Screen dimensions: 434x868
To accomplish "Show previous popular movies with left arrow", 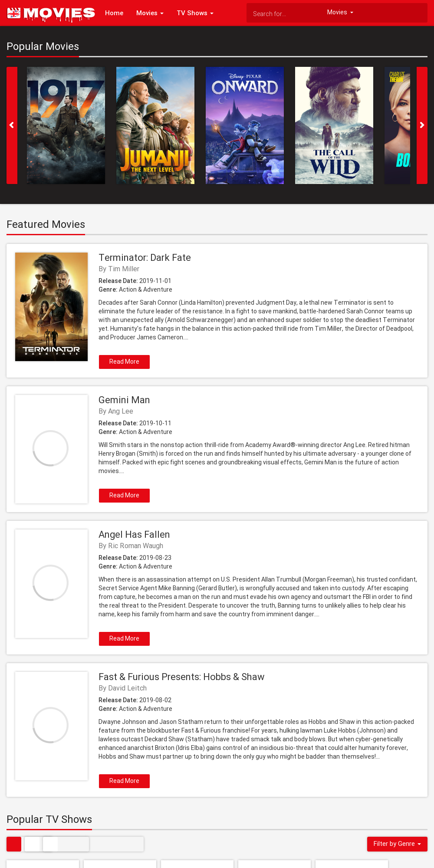I will pyautogui.click(x=12, y=125).
